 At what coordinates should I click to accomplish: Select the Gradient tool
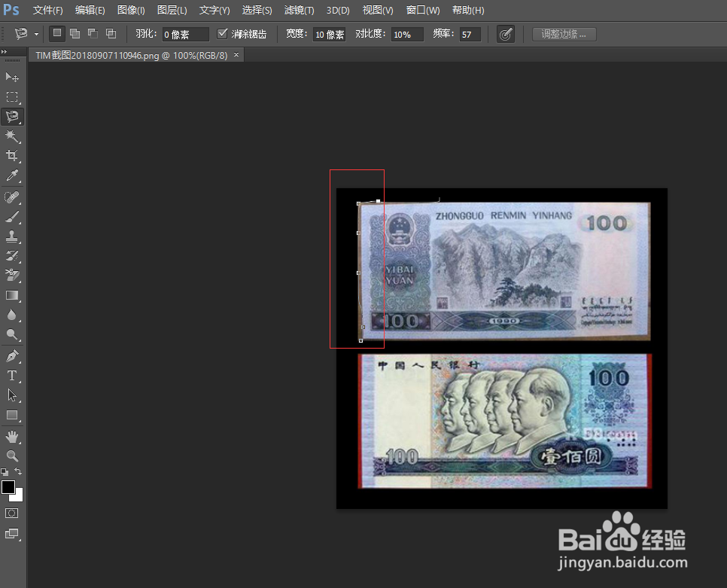click(12, 295)
